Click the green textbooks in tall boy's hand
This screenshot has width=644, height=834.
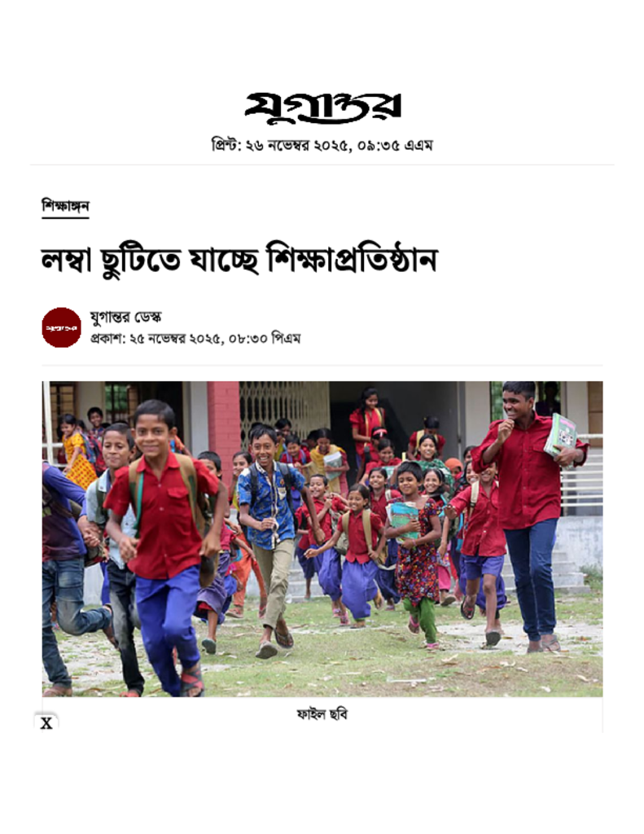pos(560,437)
